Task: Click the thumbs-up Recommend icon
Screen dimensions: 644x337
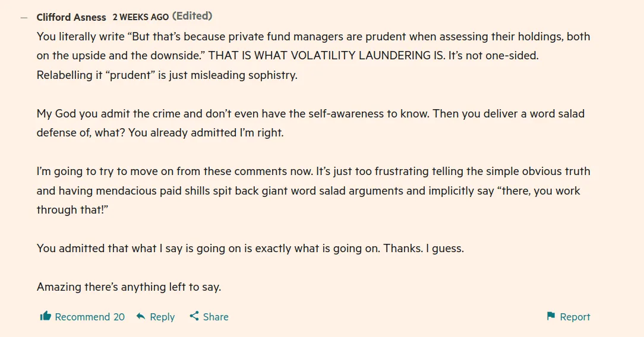Action: pos(46,316)
